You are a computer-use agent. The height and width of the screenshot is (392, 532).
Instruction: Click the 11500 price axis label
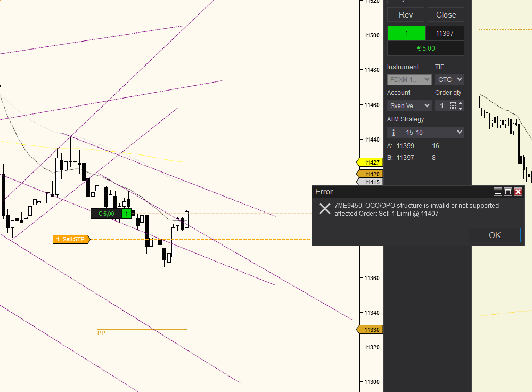click(372, 35)
